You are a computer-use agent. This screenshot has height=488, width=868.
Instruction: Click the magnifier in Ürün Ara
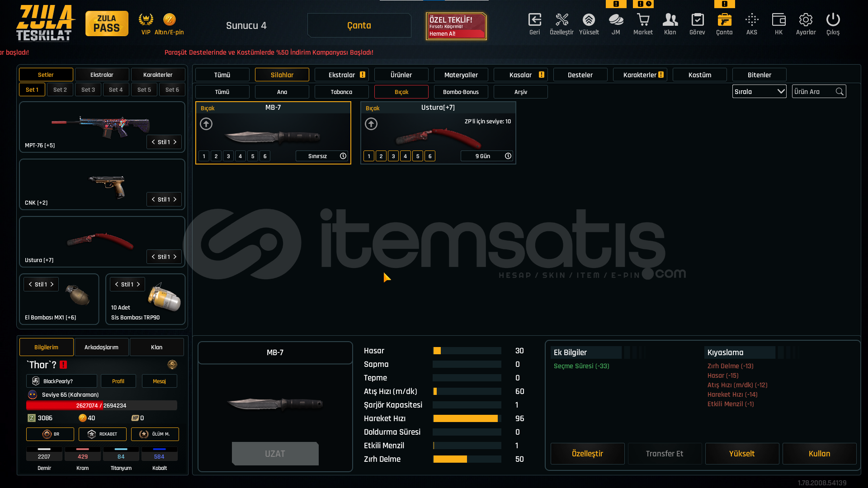(840, 92)
